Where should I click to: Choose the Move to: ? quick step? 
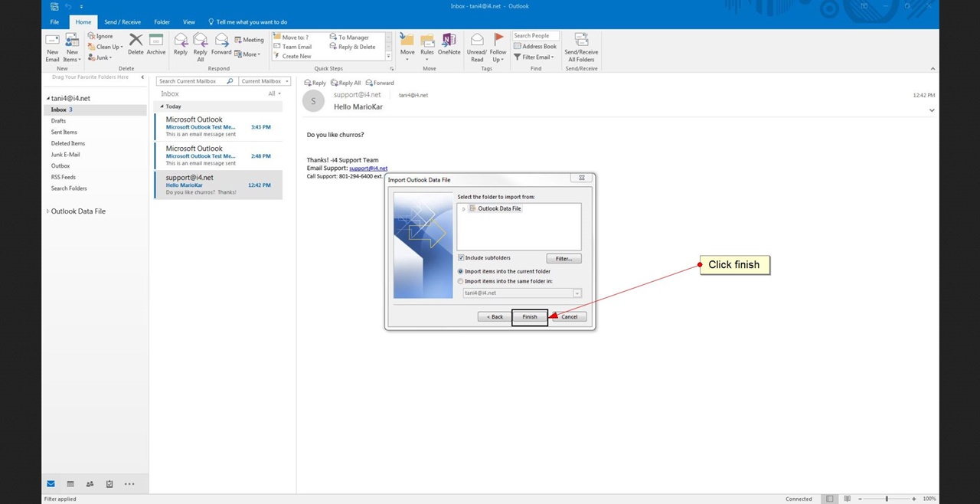click(x=292, y=37)
